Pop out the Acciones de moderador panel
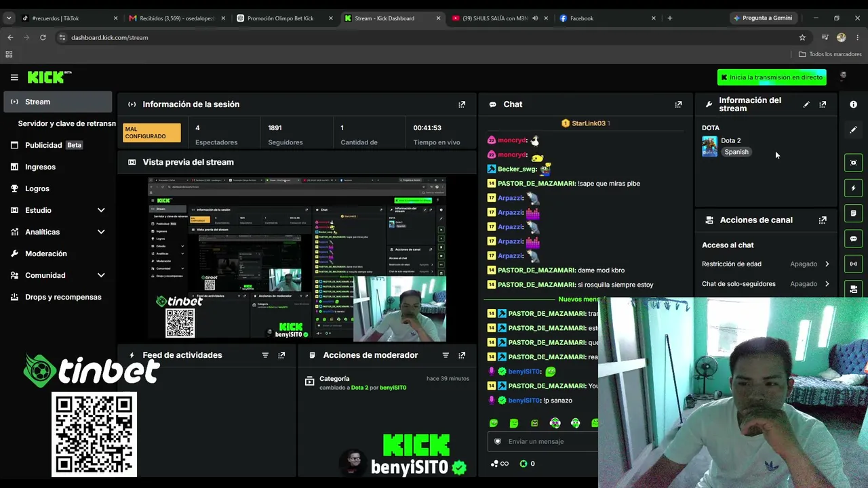The image size is (868, 488). click(x=462, y=355)
